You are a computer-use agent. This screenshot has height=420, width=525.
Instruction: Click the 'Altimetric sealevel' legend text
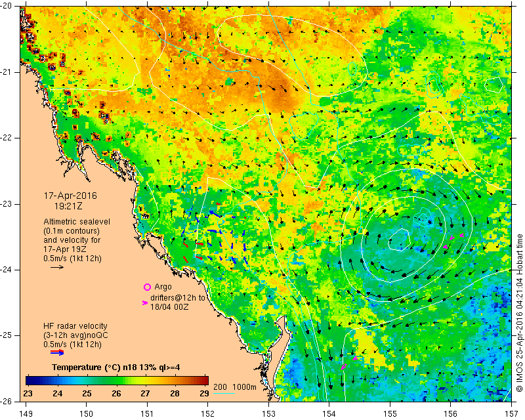(x=77, y=222)
